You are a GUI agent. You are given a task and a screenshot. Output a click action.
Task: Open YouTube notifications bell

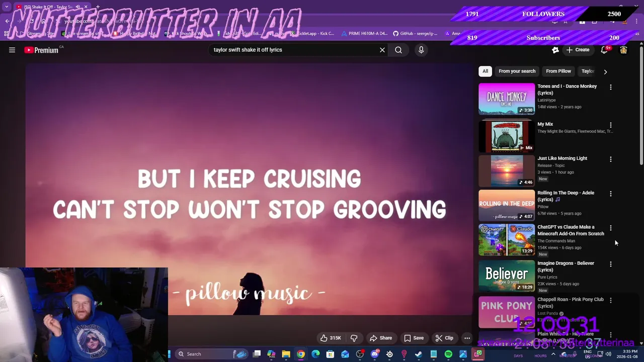(604, 50)
